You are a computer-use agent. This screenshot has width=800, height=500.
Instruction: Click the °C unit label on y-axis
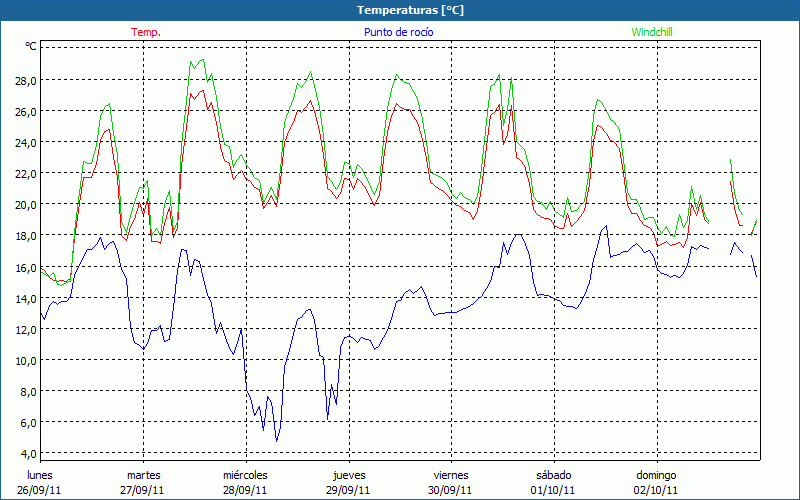[31, 46]
